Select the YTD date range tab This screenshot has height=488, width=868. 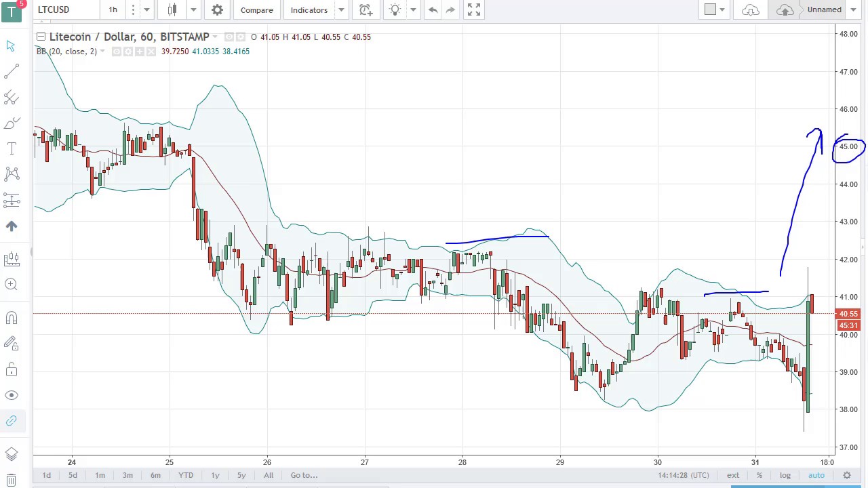[185, 475]
